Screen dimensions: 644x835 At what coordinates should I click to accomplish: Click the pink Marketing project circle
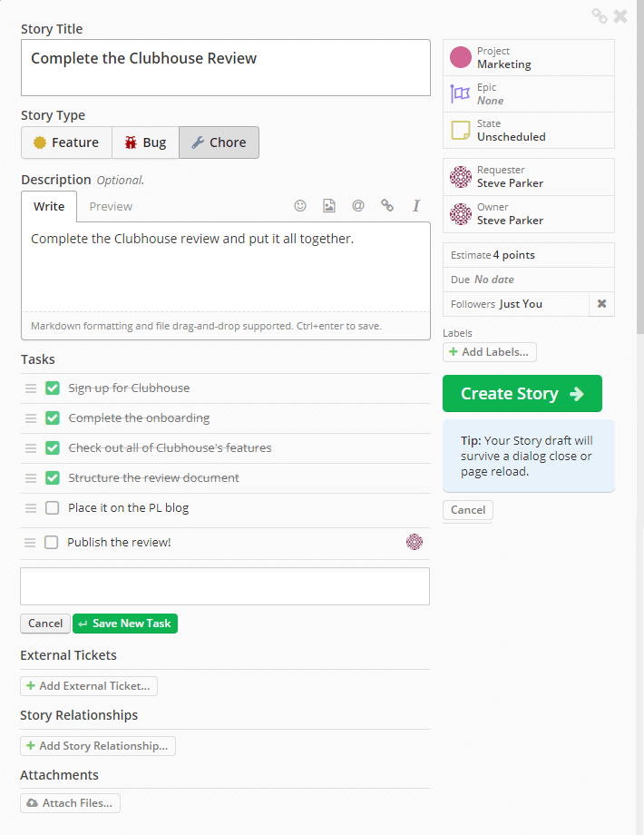(461, 57)
